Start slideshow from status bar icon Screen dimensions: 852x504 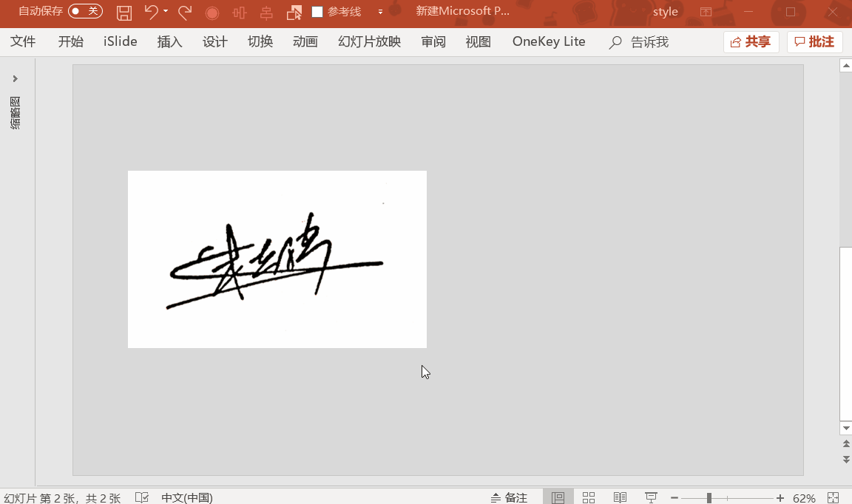651,497
